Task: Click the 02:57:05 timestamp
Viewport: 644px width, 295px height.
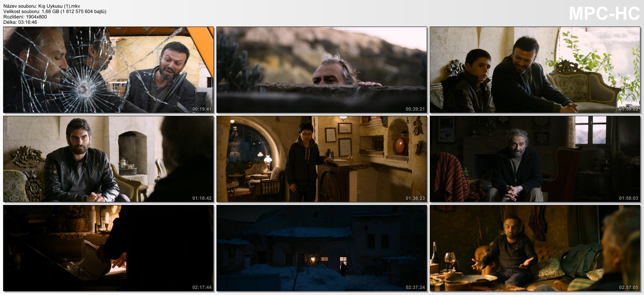Action: click(x=628, y=287)
